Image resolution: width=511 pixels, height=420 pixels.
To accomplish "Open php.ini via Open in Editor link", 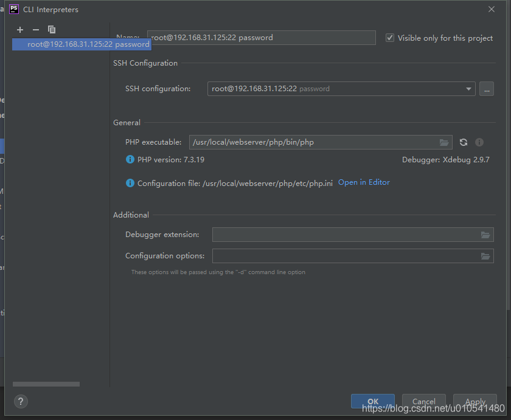I will point(364,182).
